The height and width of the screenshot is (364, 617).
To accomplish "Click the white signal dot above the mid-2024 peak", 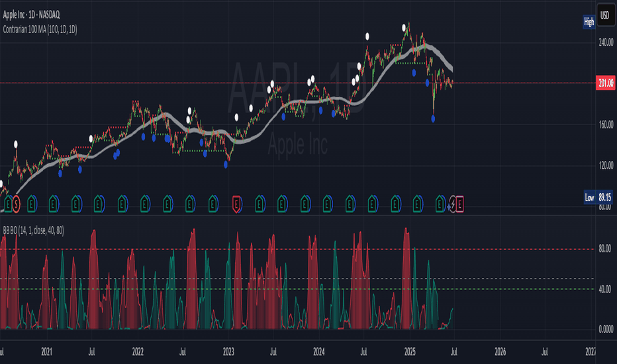I will [367, 36].
